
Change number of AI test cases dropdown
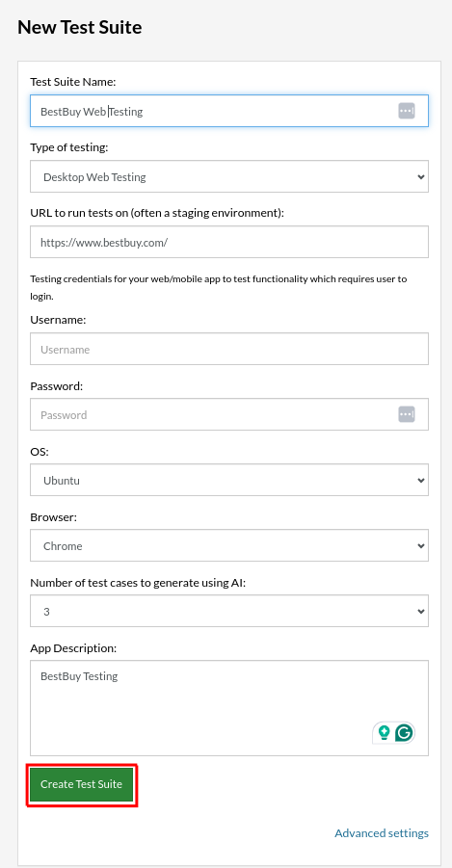point(229,611)
